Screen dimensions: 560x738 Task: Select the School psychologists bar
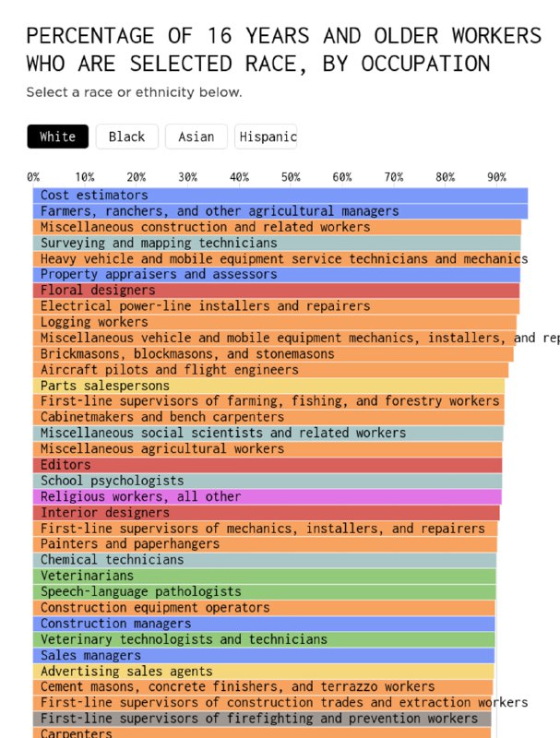(x=268, y=481)
